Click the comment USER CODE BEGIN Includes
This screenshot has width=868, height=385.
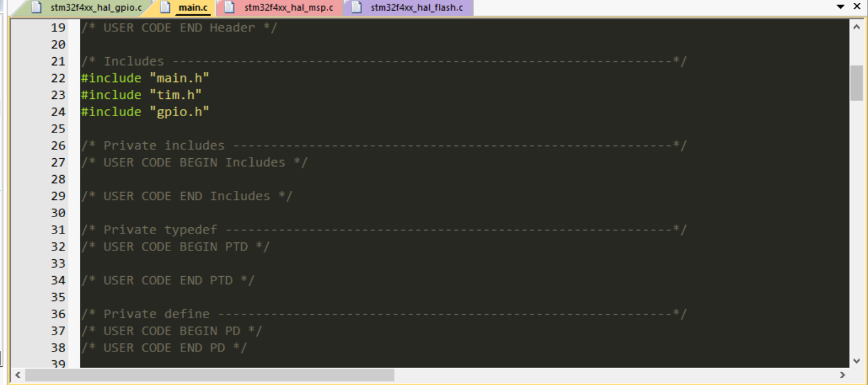click(194, 162)
